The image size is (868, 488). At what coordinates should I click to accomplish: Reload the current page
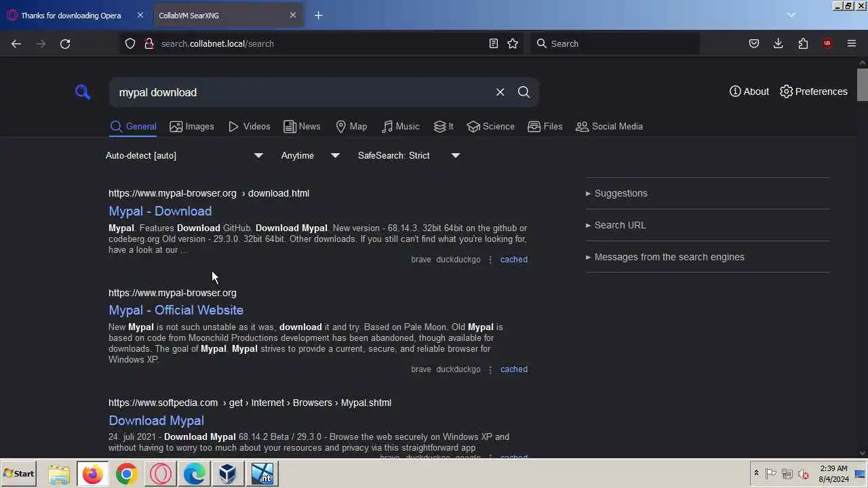pos(65,43)
